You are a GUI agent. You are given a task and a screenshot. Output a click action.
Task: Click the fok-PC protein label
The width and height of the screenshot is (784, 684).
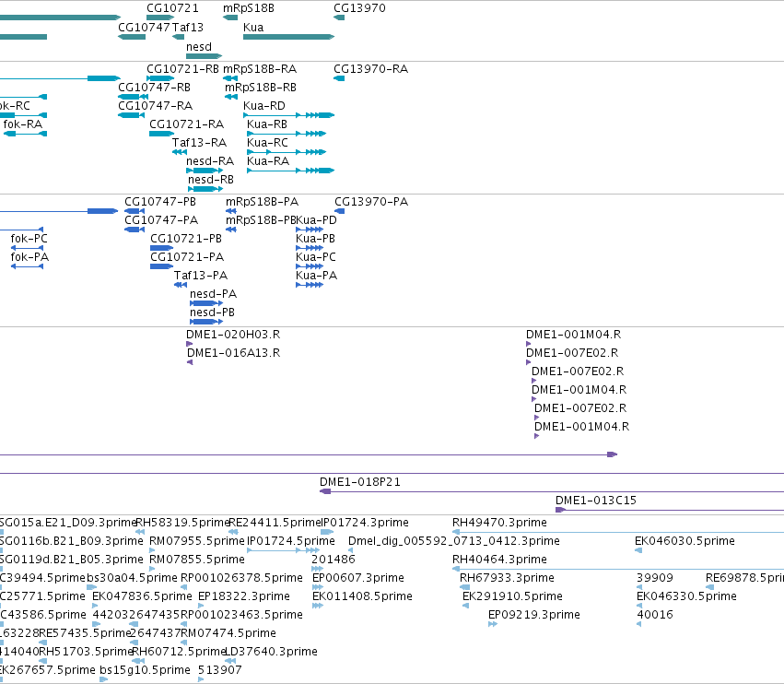pos(29,239)
